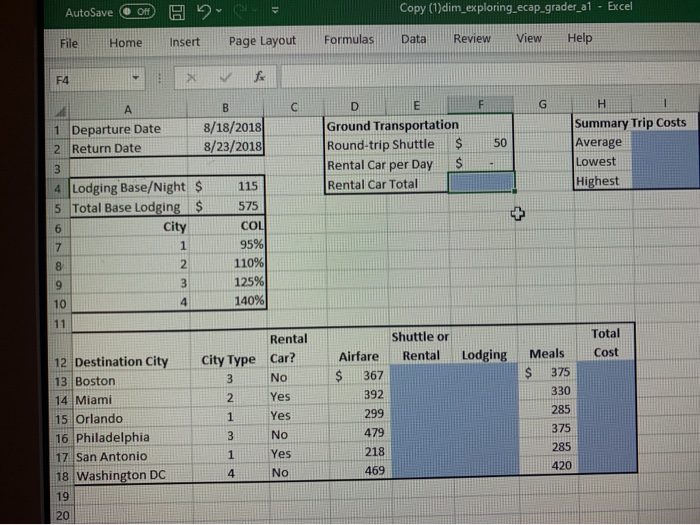Viewport: 700px width, 525px height.
Task: Open the File tab
Action: tap(69, 43)
